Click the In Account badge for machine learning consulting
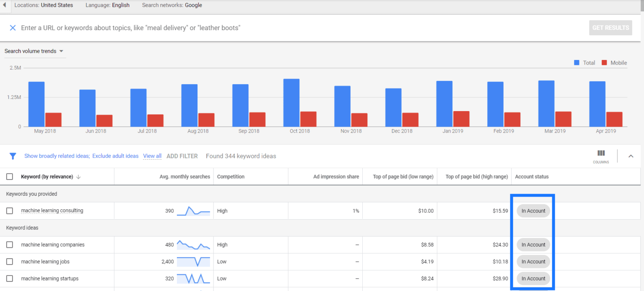Viewport: 644px width, 291px height. pyautogui.click(x=533, y=210)
